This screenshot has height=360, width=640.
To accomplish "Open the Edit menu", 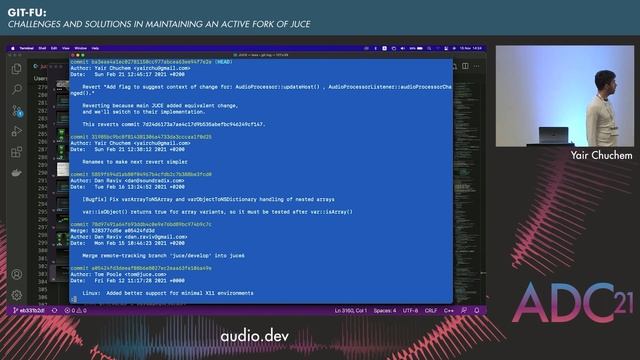I will [54, 48].
